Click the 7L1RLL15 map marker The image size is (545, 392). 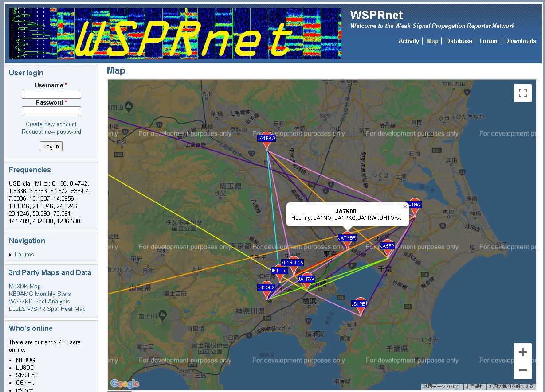(293, 265)
